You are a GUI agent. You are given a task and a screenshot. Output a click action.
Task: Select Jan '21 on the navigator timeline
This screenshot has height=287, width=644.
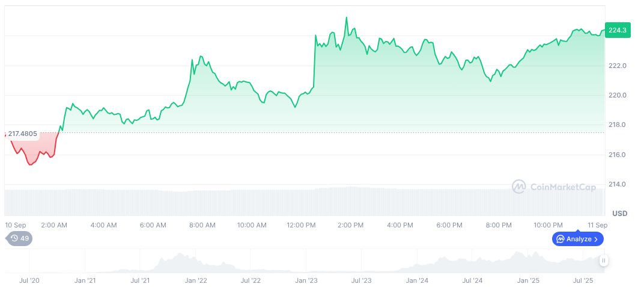pyautogui.click(x=85, y=280)
